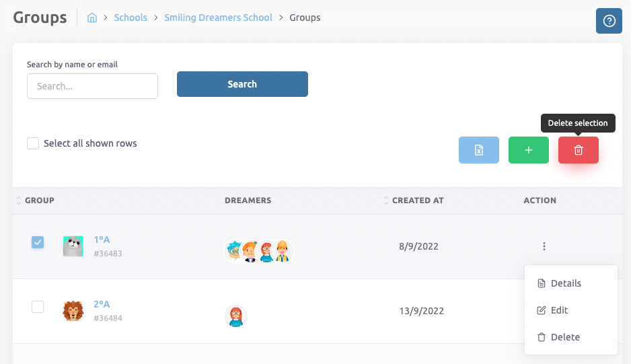
Task: Click the lion avatar of group 2ºA
Action: [x=73, y=311]
